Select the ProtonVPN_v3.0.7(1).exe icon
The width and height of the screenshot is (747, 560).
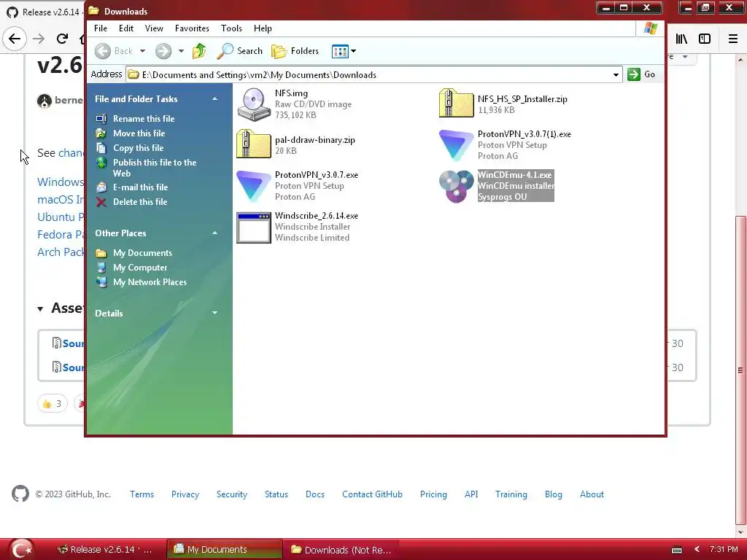click(456, 145)
